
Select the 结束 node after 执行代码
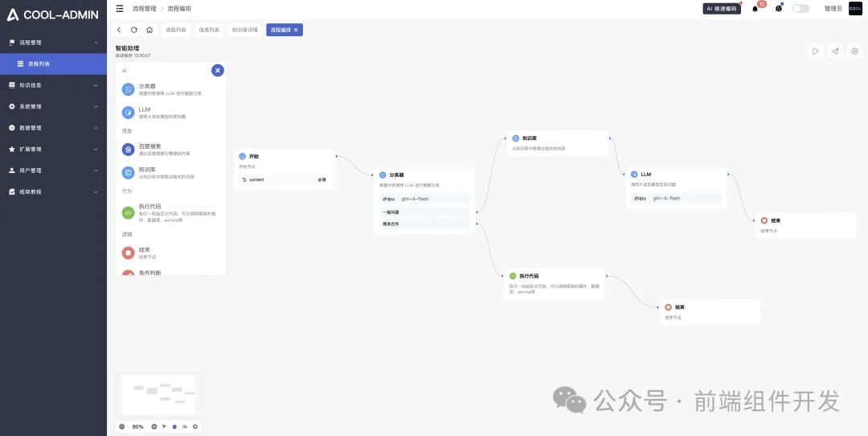click(x=710, y=312)
